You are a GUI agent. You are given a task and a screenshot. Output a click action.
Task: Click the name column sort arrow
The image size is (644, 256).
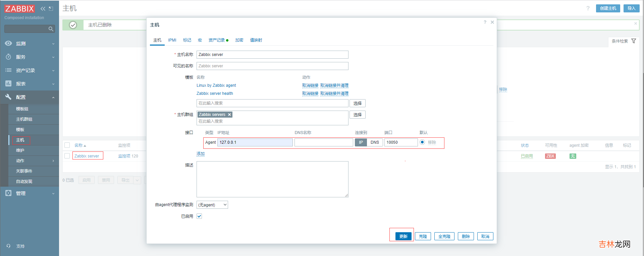pos(85,146)
